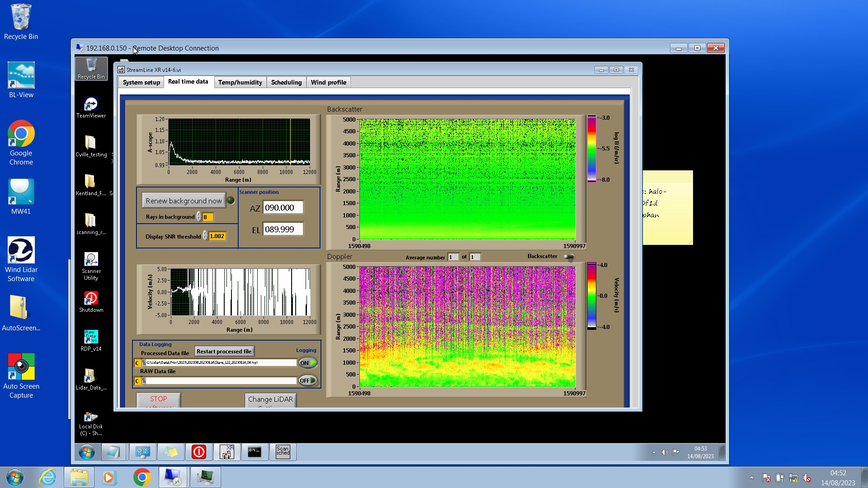The image size is (868, 488).
Task: Click the Restart processed file button
Action: pyautogui.click(x=224, y=351)
